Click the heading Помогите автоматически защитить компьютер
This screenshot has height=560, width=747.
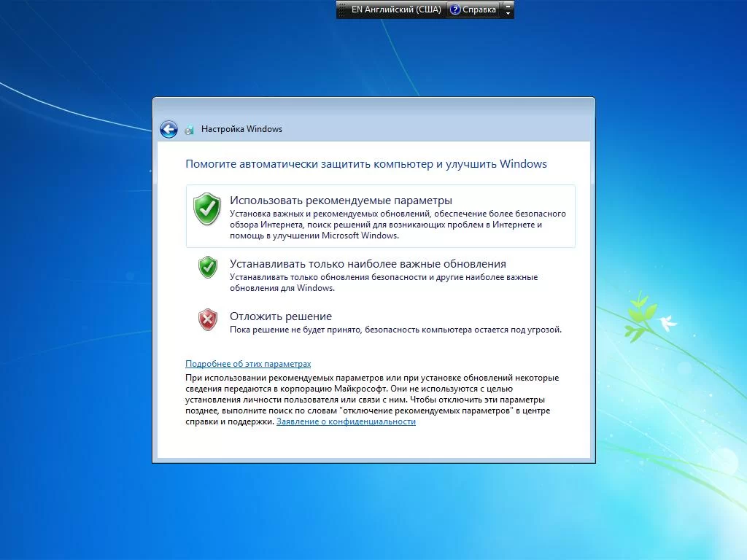366,164
